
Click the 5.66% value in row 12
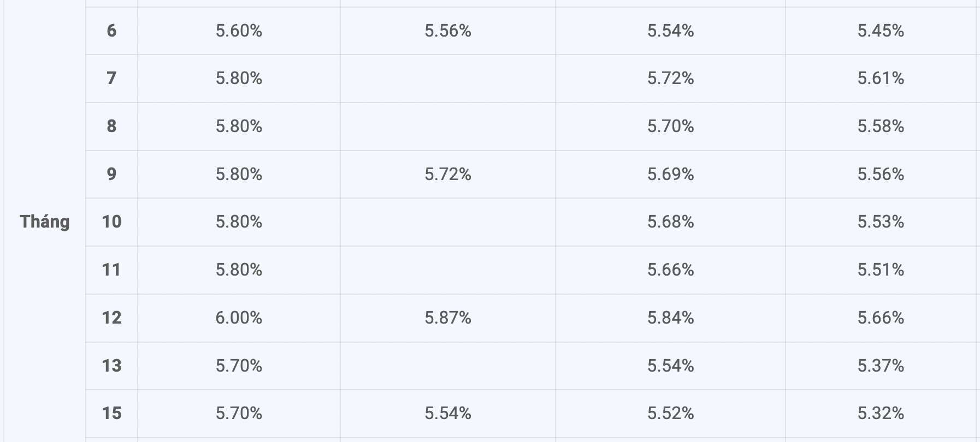(x=881, y=318)
